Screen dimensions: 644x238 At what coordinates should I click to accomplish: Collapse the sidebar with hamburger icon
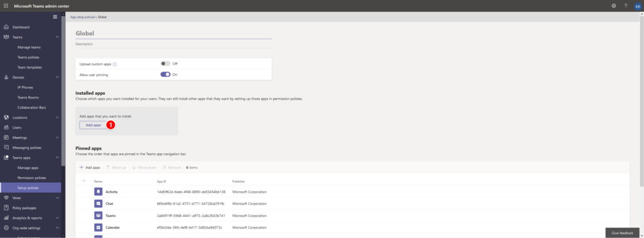55,17
